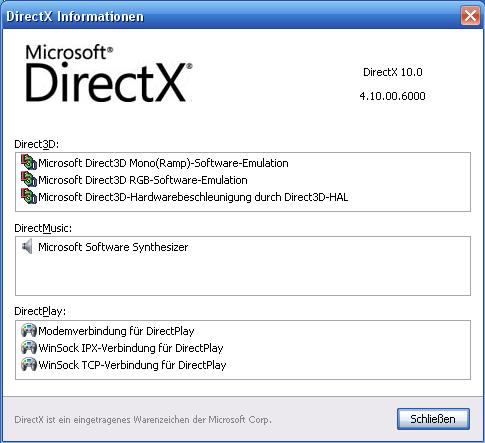This screenshot has height=443, width=485.
Task: Click the gamepad icon beside WinSock IPX-Verbindung
Action: (29, 348)
